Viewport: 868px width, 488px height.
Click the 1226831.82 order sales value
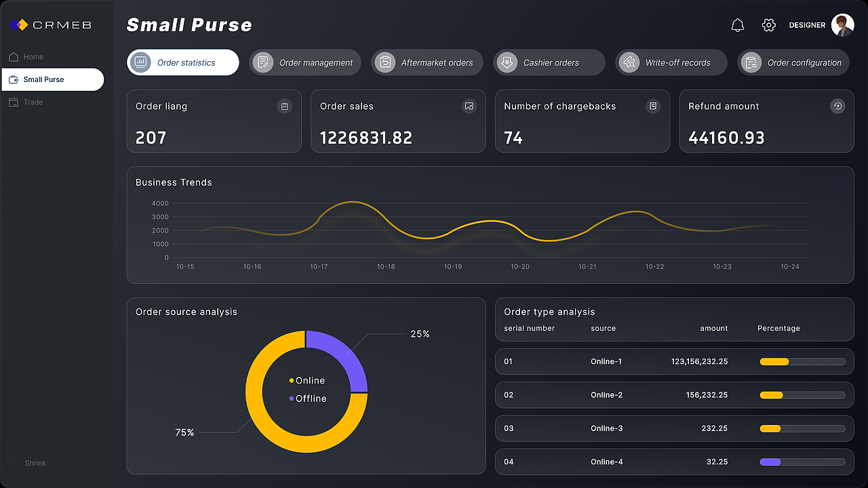pyautogui.click(x=366, y=138)
